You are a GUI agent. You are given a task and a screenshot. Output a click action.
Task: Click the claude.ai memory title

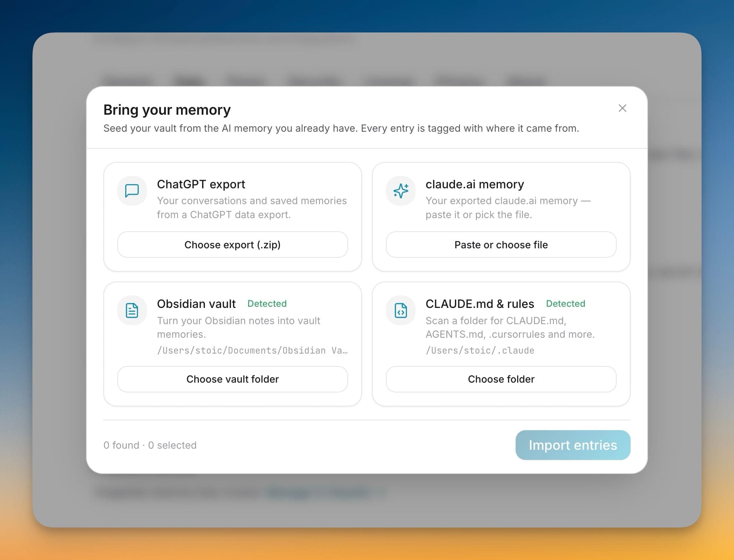[474, 184]
